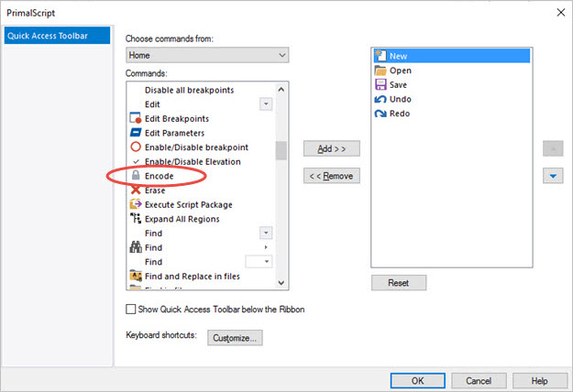Confirm changes with OK
573x392 pixels.
coord(418,380)
